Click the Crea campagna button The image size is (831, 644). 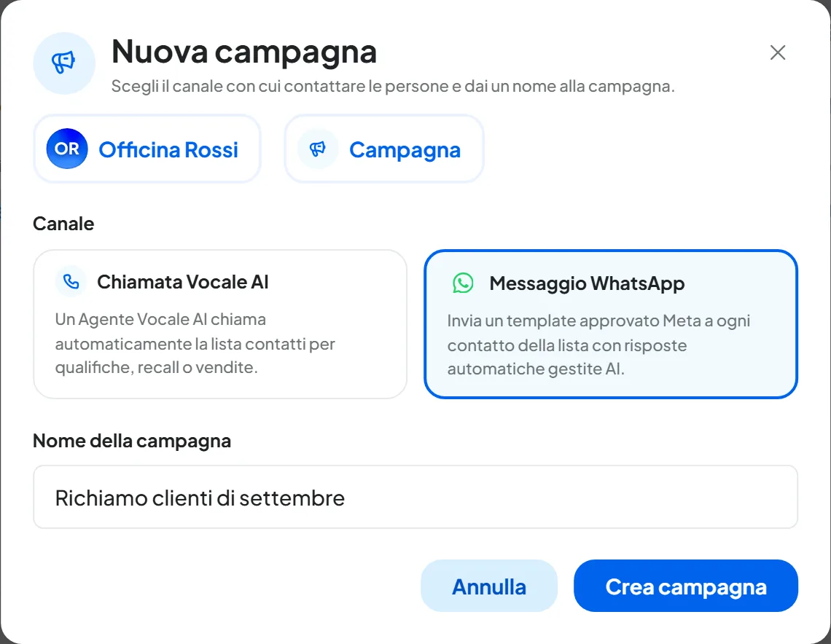pos(686,586)
